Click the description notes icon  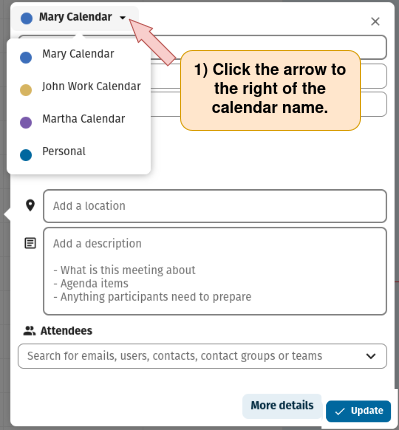(x=30, y=243)
